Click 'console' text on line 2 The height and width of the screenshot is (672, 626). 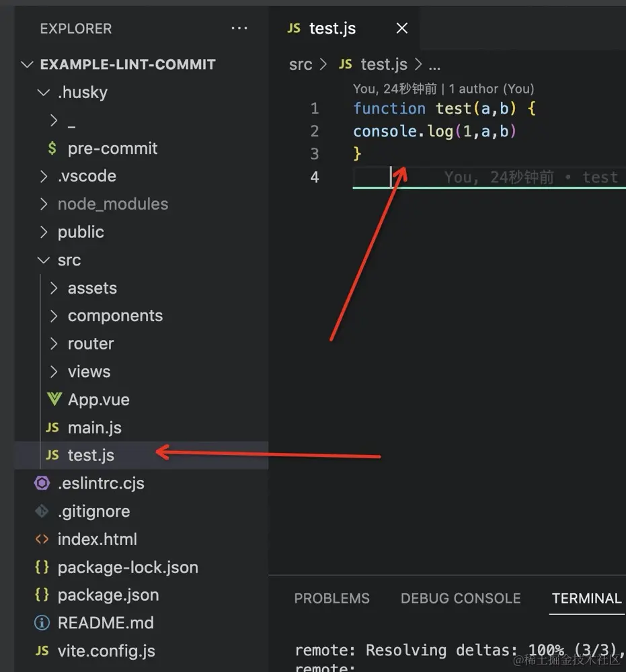(x=385, y=131)
